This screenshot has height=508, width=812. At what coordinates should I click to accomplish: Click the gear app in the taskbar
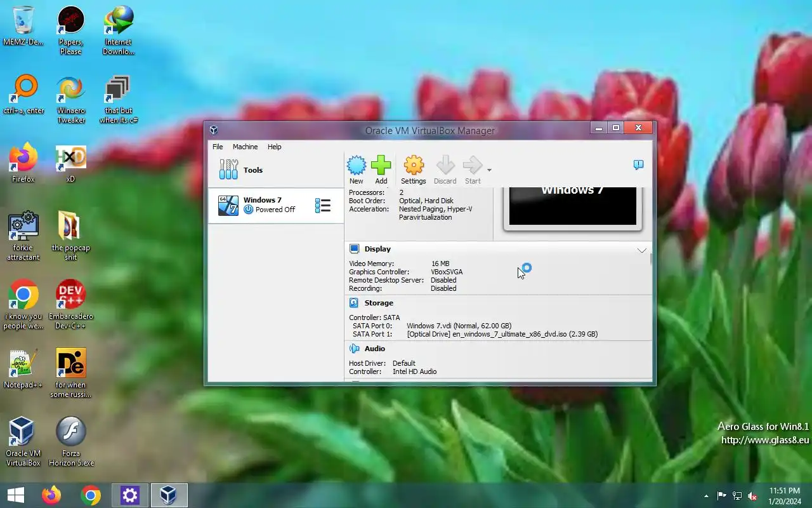tap(130, 495)
